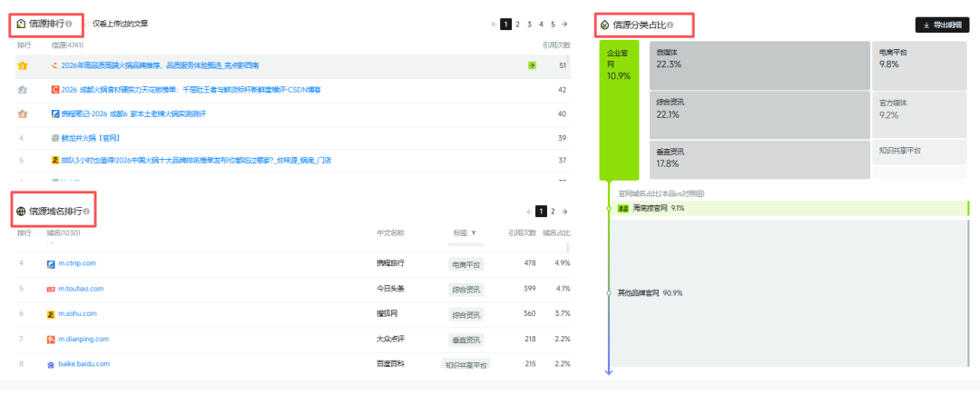The height and width of the screenshot is (395, 980).
Task: Click the 其他品牌官网 90.9% bar
Action: pos(789,293)
